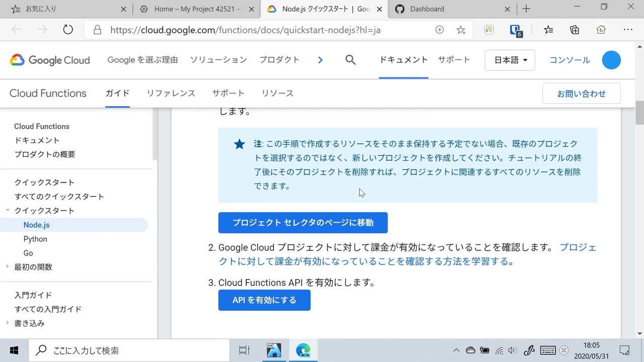Image resolution: width=644 pixels, height=362 pixels.
Task: Select Python in the sidebar
Action: pos(35,239)
